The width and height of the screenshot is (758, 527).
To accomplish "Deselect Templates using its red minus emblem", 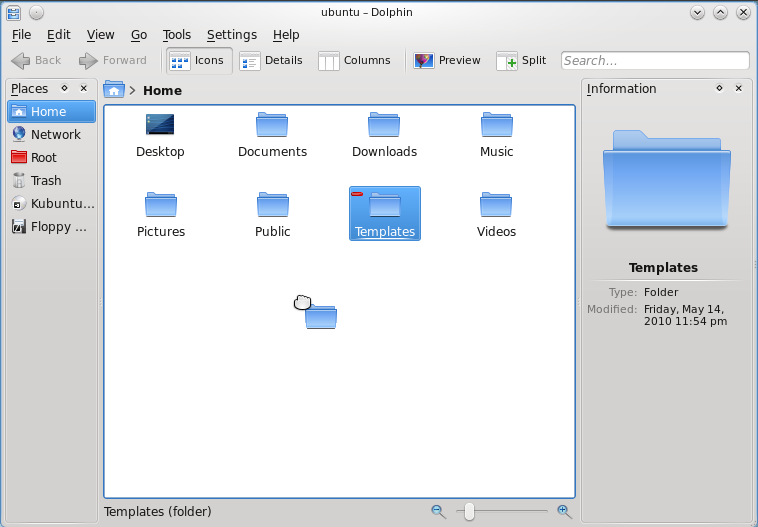I will coord(357,193).
